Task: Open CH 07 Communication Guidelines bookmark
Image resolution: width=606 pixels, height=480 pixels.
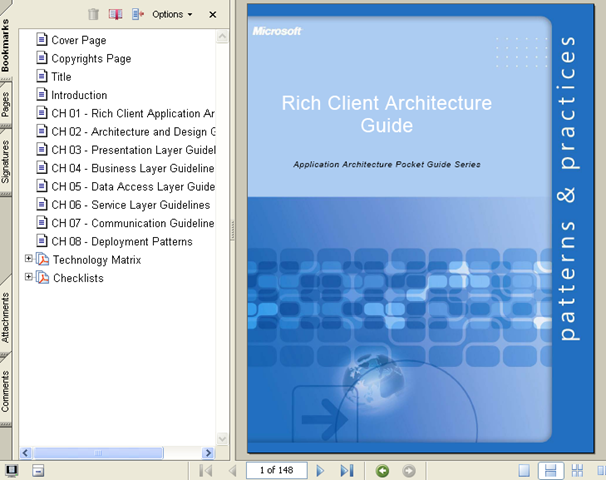Action: pos(133,223)
